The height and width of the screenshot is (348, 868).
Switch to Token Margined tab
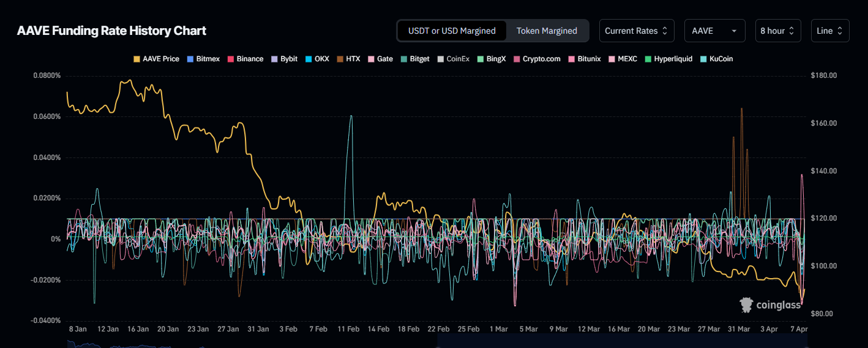pos(547,31)
